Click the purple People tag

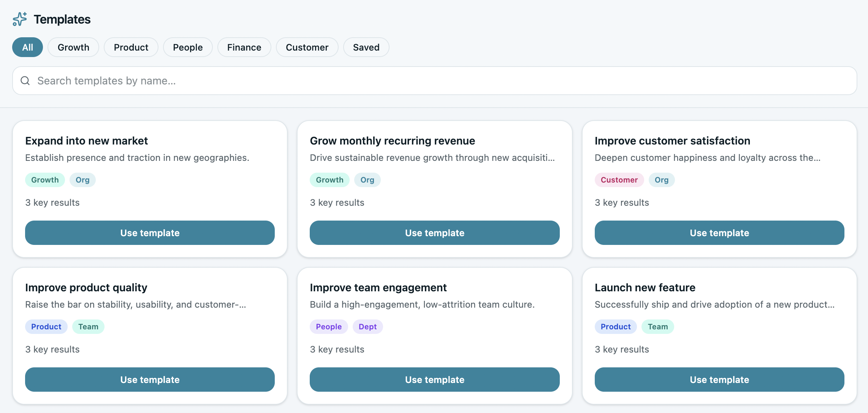[329, 327]
